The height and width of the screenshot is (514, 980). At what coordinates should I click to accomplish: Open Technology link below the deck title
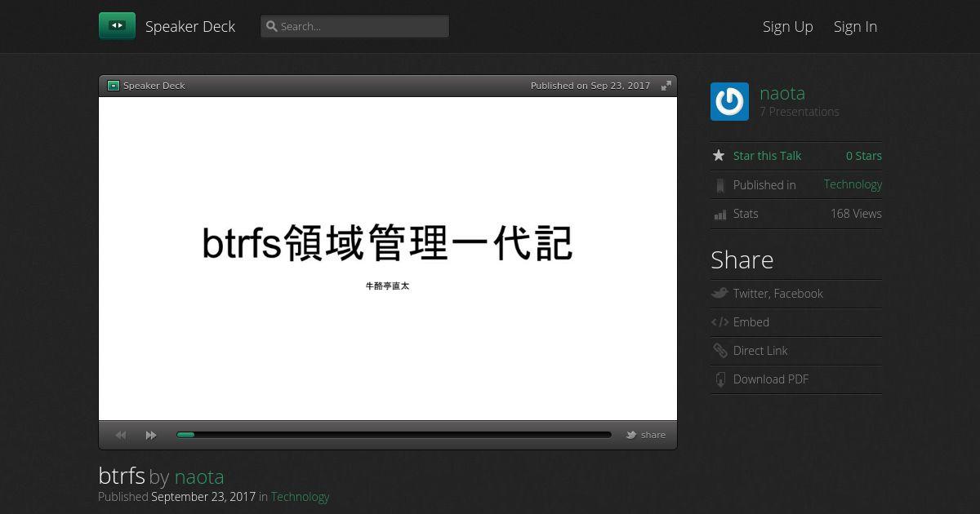tap(300, 496)
